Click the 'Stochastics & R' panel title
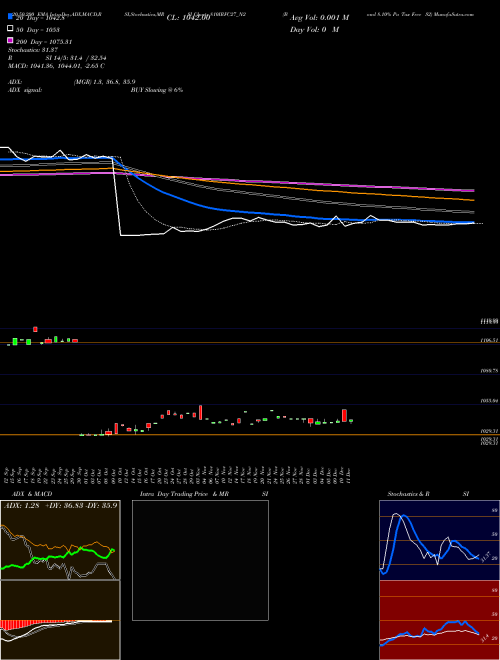The image size is (500, 660). [x=408, y=494]
